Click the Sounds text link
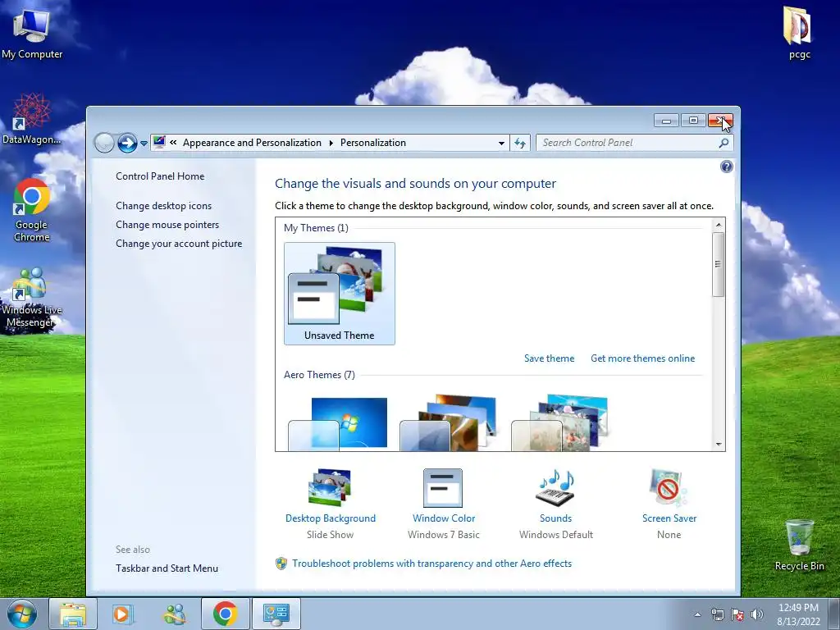840x630 pixels. coord(555,518)
